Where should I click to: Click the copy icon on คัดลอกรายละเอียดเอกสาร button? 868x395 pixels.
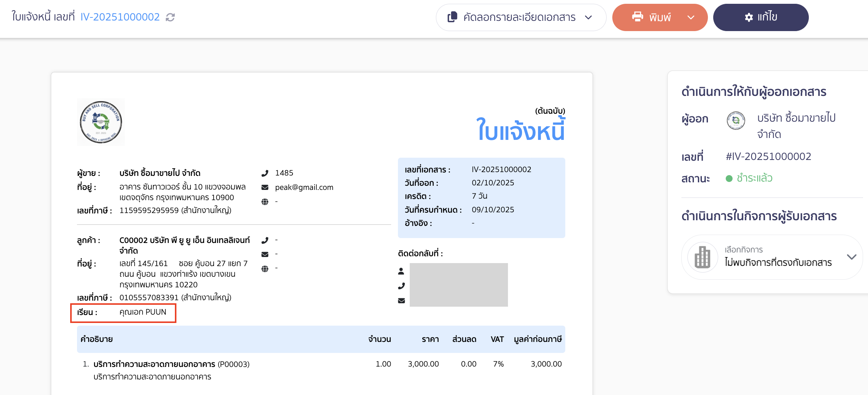[x=451, y=17]
